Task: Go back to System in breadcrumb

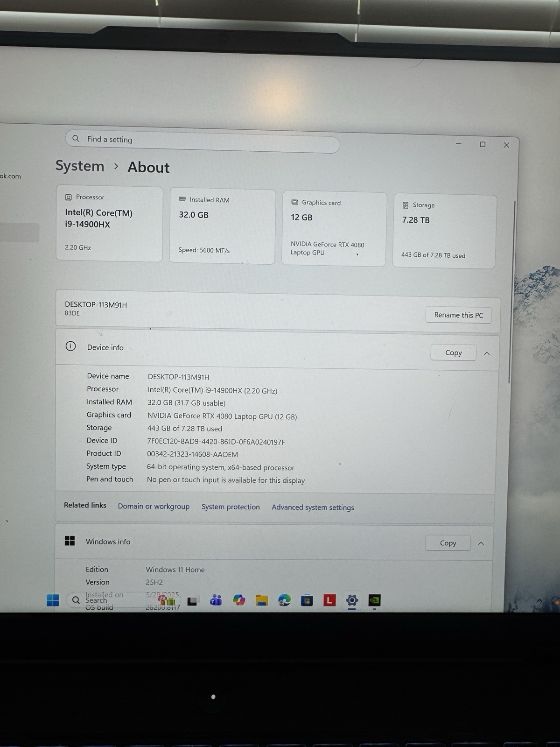Action: 80,166
